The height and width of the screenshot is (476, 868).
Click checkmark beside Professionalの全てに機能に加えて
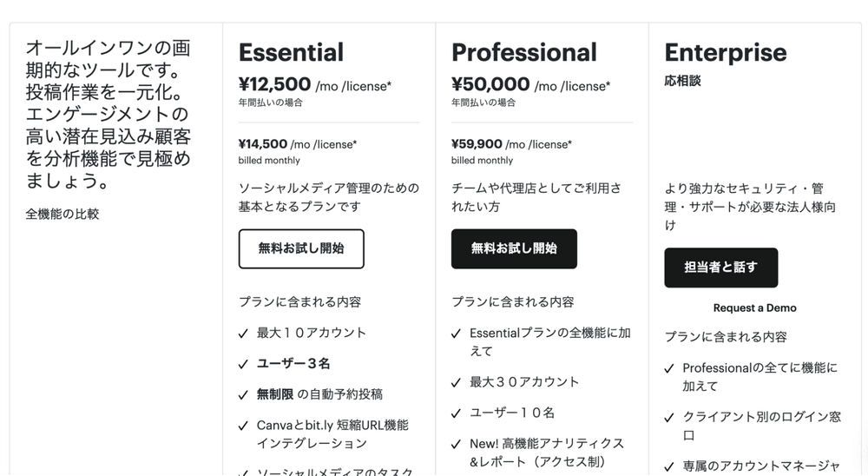pos(670,368)
